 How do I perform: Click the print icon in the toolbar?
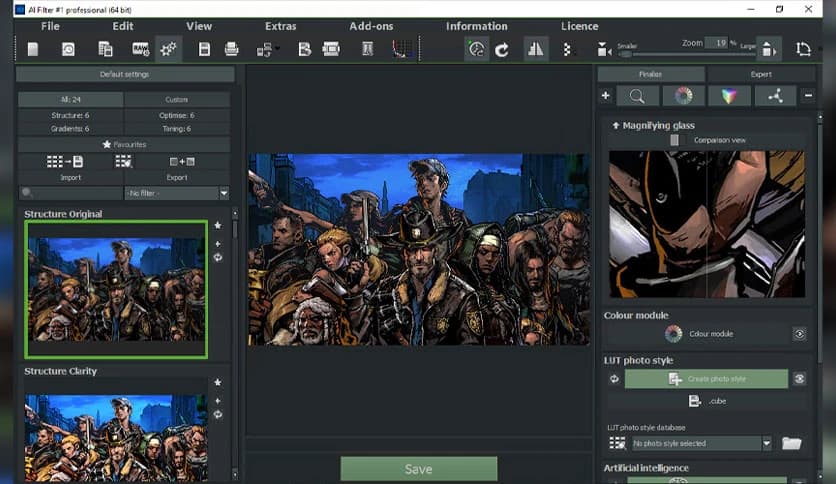point(232,48)
